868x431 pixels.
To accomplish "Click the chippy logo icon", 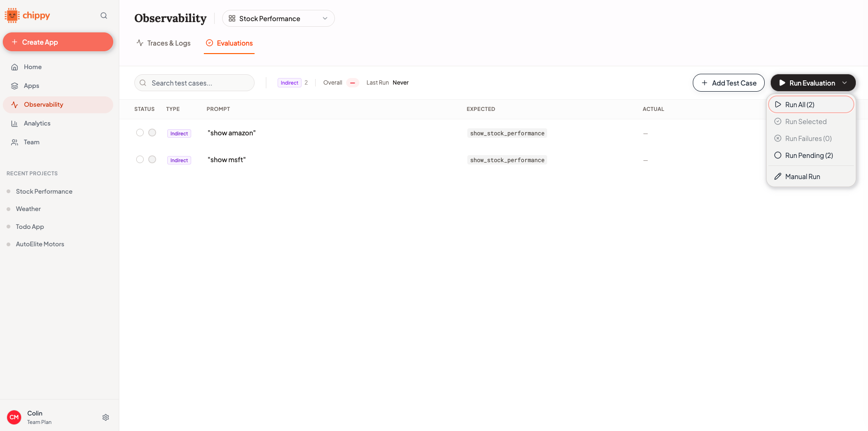I will point(12,16).
